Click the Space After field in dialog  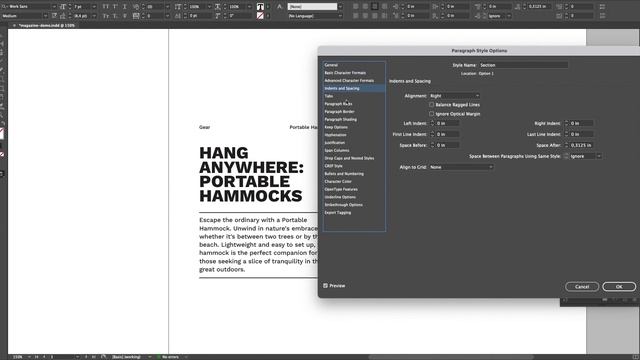(x=582, y=145)
